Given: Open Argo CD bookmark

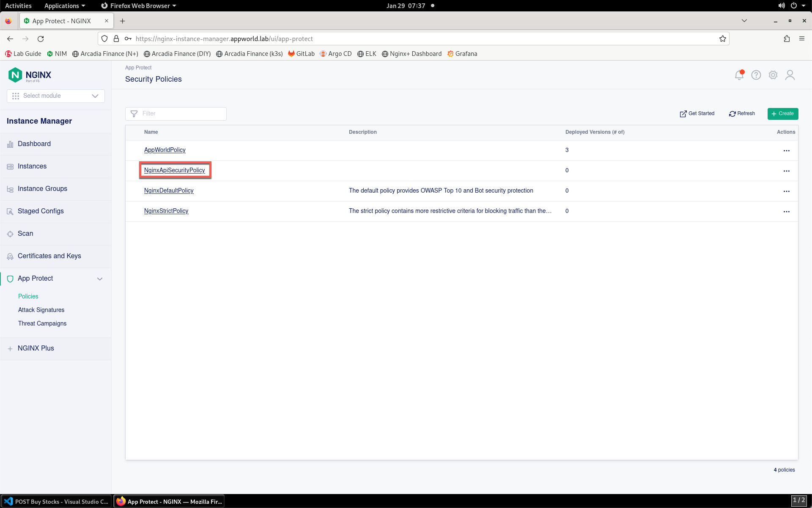Looking at the screenshot, I should click(x=336, y=54).
